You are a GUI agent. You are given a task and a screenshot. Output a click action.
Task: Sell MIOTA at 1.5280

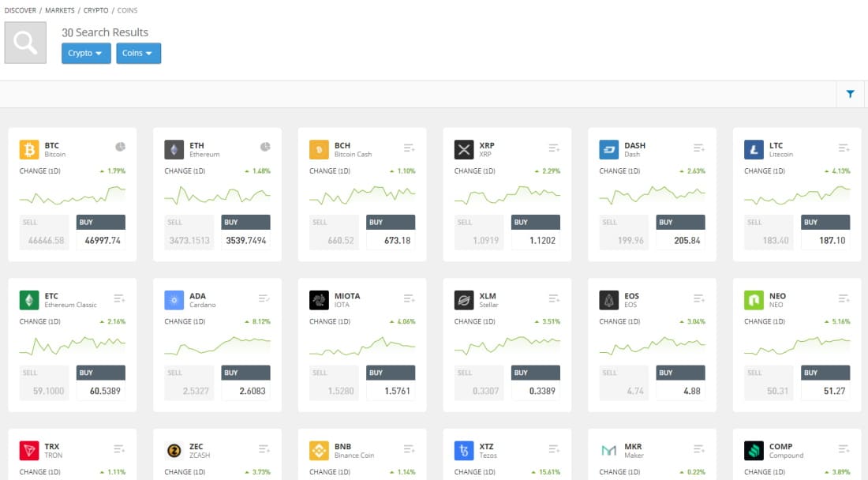[335, 383]
